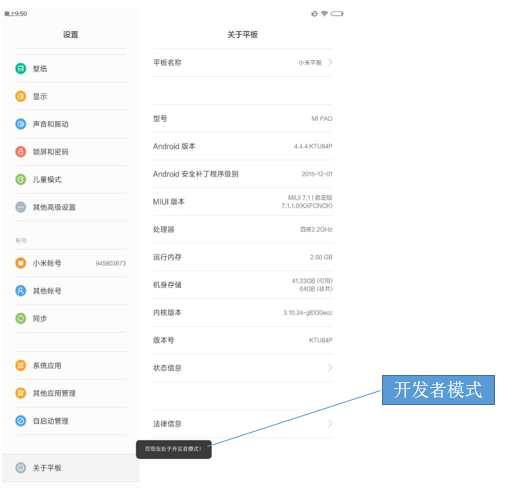Viewport: 515px width, 488px height.
Task: Open 锁屏和密码 settings
Action: tap(71, 152)
